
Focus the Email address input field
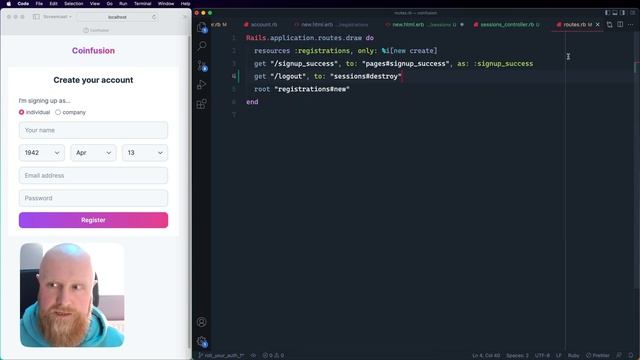pyautogui.click(x=93, y=176)
